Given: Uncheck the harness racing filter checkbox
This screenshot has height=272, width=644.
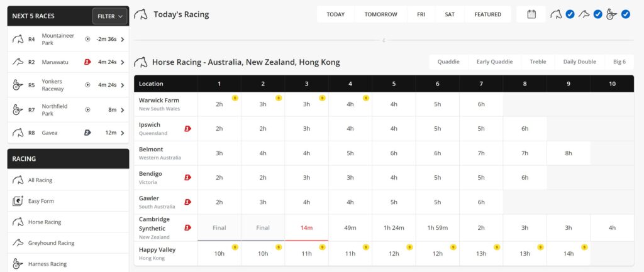Looking at the screenshot, I should click(x=625, y=14).
